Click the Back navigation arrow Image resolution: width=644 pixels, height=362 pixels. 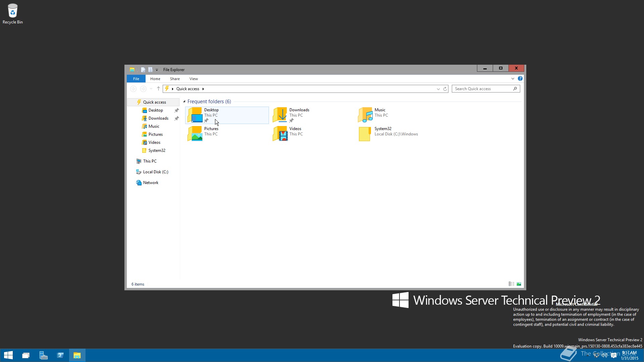point(133,89)
